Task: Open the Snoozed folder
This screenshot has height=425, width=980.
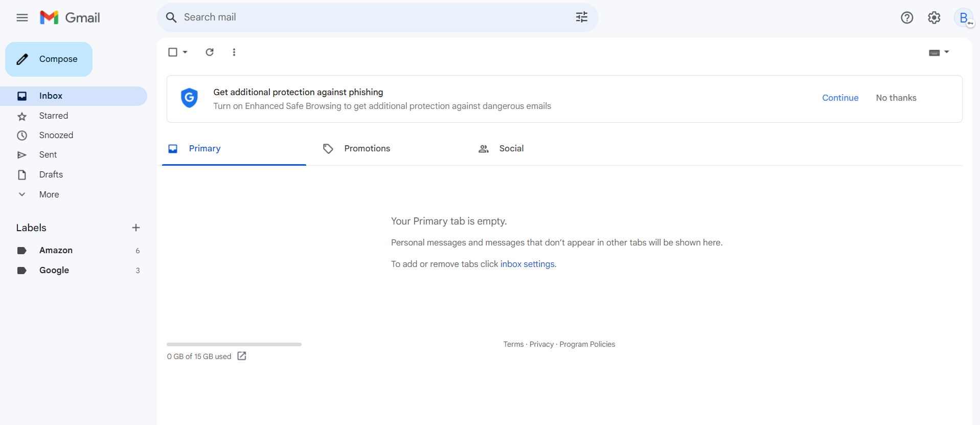Action: point(74,136)
